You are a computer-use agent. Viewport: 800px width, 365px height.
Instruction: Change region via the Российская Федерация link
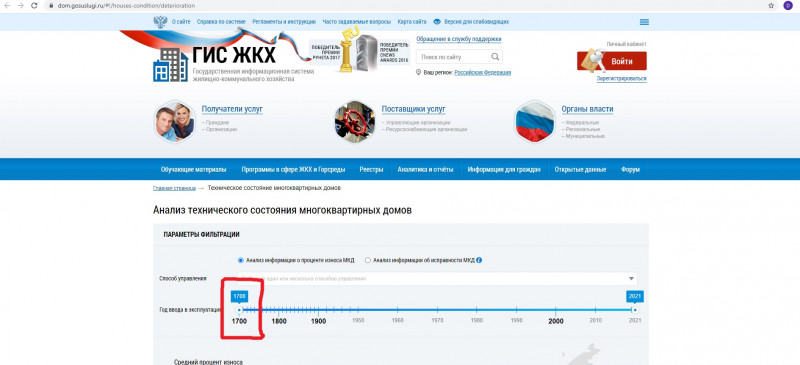coord(483,72)
